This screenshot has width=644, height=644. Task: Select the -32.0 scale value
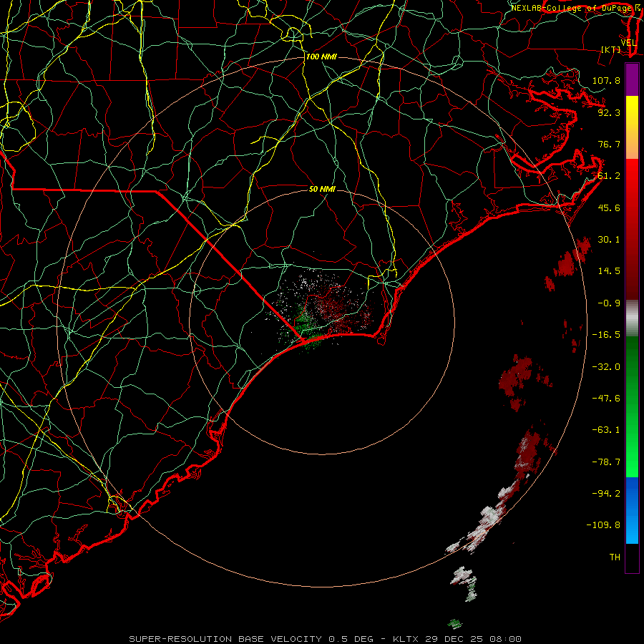point(606,367)
